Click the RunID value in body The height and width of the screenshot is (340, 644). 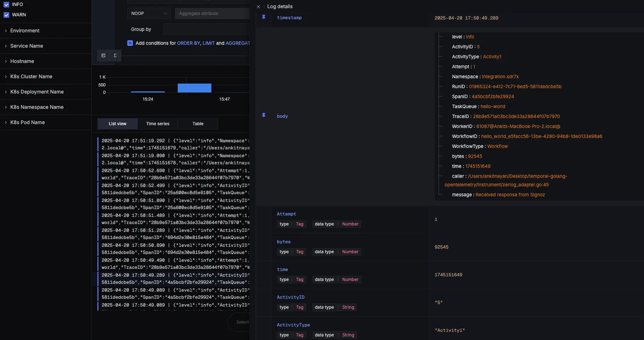pyautogui.click(x=515, y=87)
